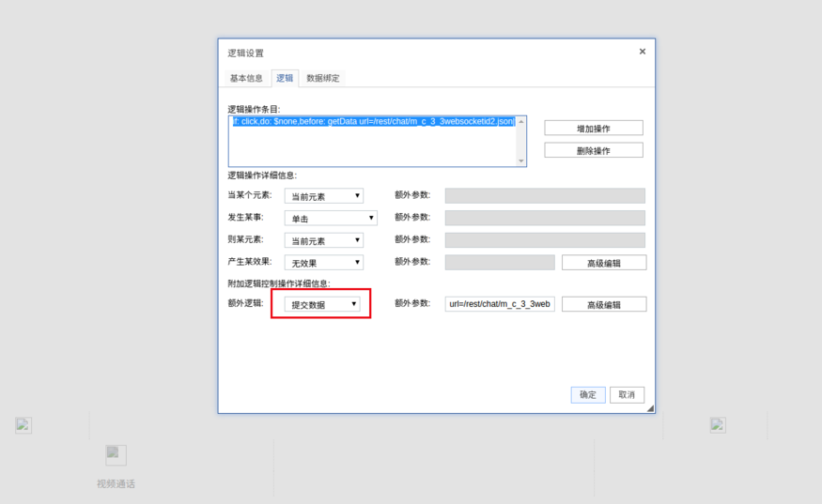The image size is (822, 504).
Task: Click the broken image icon at far right
Action: pyautogui.click(x=718, y=425)
